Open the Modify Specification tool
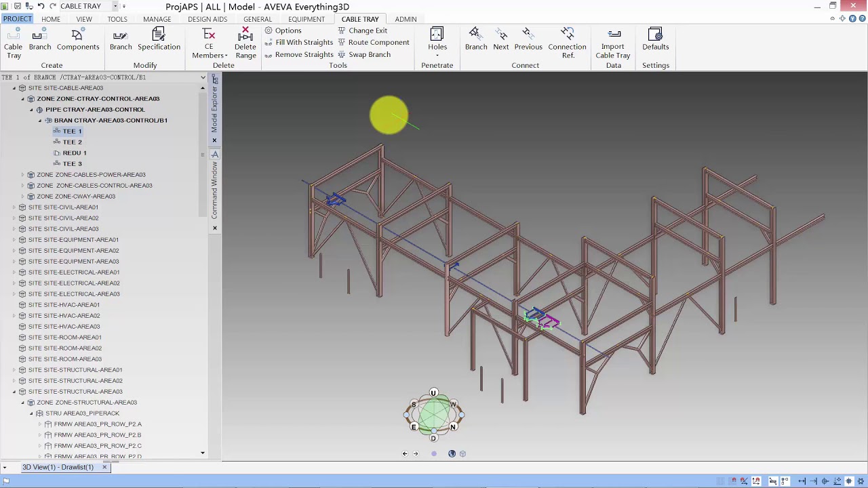Screen dimensions: 868x488 pyautogui.click(x=159, y=39)
